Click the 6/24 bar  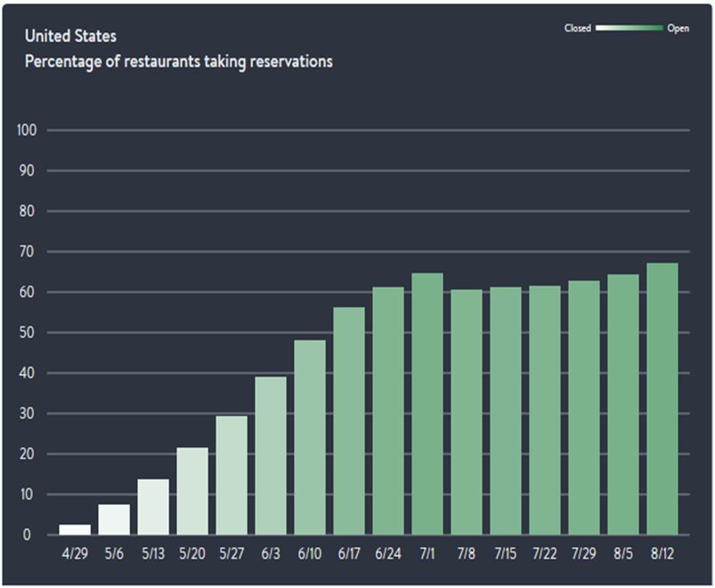click(x=388, y=411)
